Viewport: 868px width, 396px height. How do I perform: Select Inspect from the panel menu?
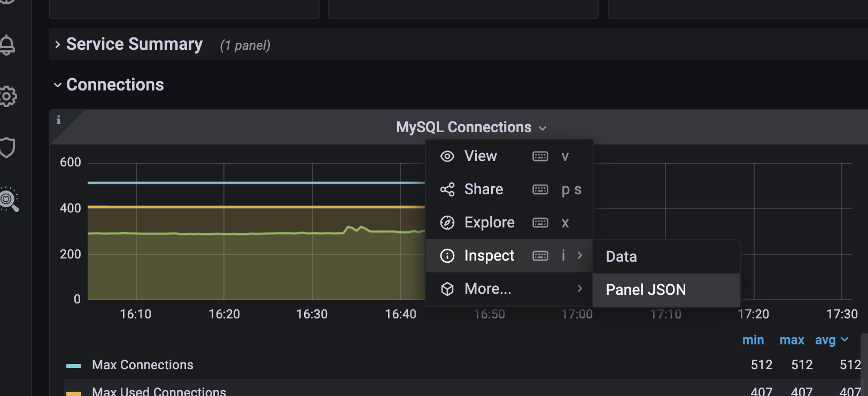[x=509, y=256]
